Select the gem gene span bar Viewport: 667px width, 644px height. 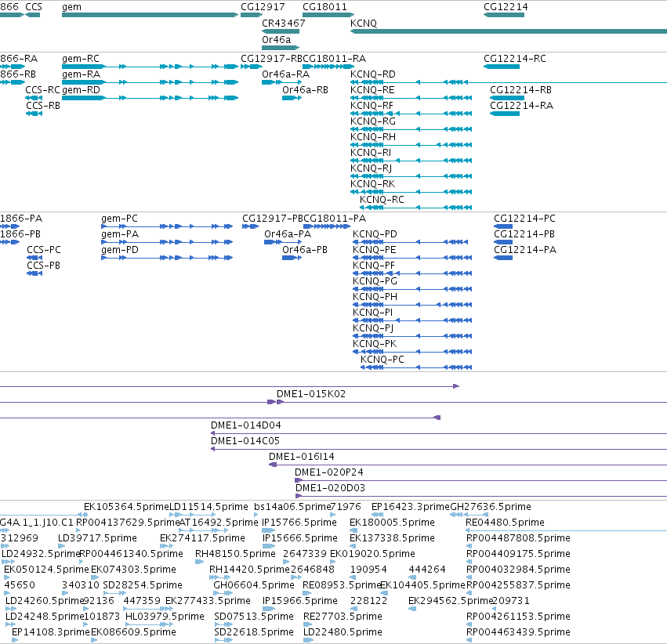pos(150,15)
